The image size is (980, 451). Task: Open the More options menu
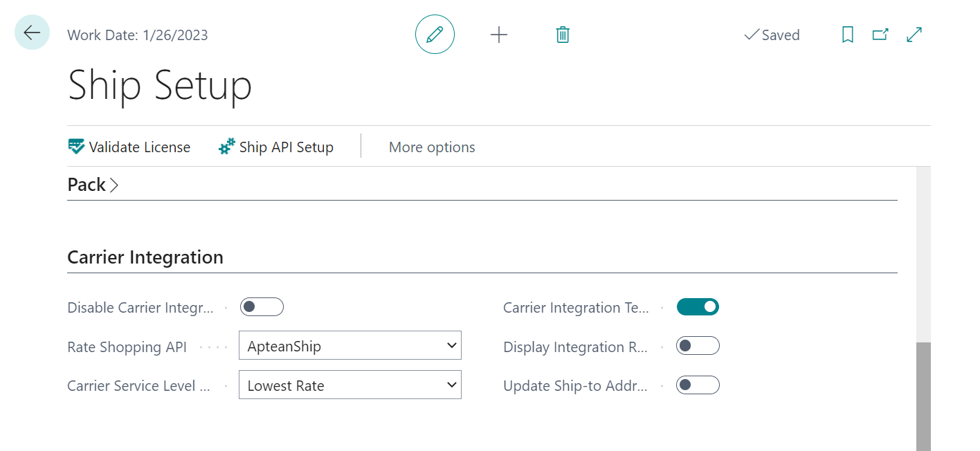[x=432, y=147]
